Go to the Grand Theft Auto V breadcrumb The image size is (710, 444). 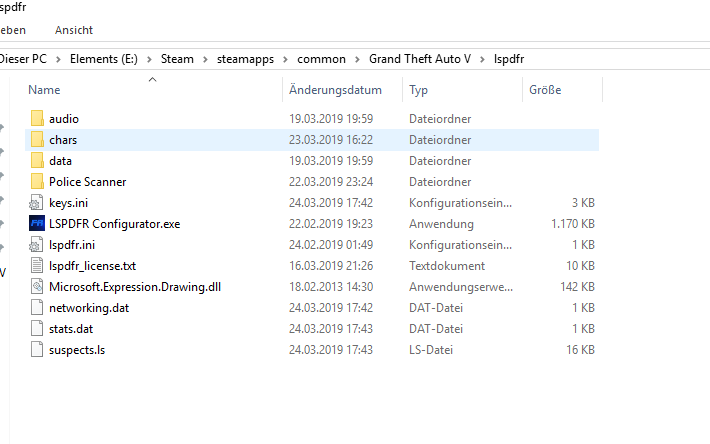point(420,59)
